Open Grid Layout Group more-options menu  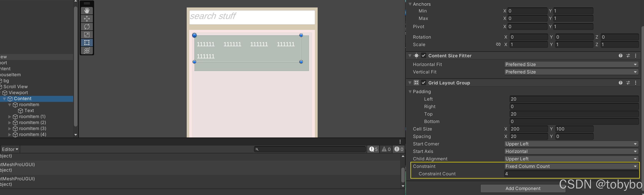636,83
